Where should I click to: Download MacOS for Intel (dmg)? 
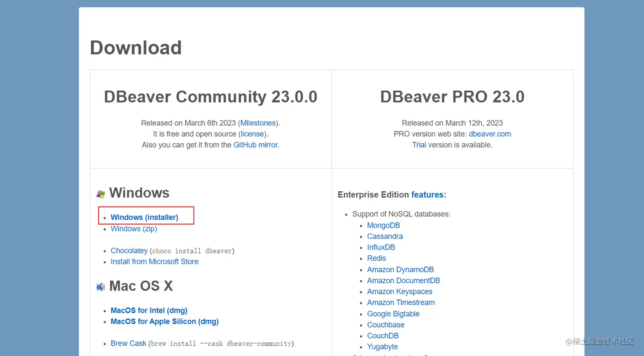point(149,310)
